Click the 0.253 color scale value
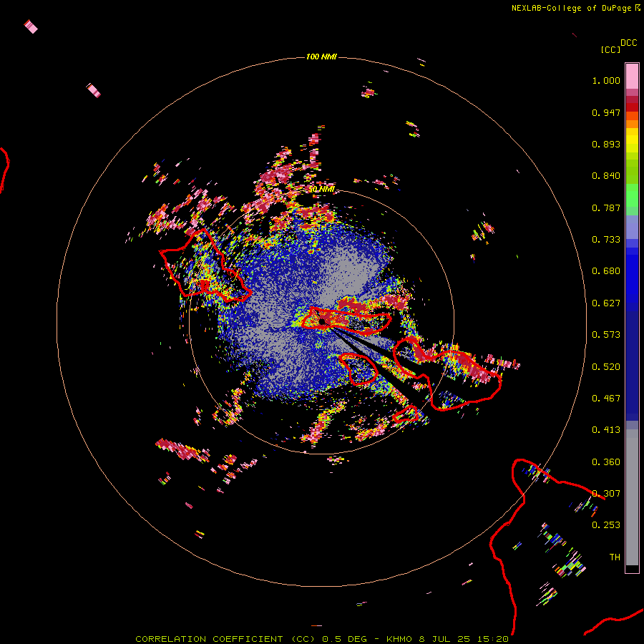 (x=606, y=525)
